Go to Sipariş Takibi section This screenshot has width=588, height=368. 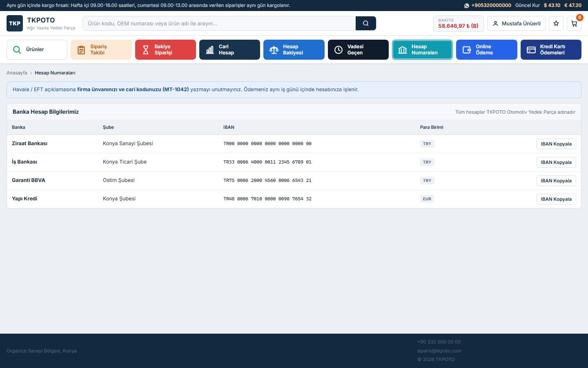point(101,49)
